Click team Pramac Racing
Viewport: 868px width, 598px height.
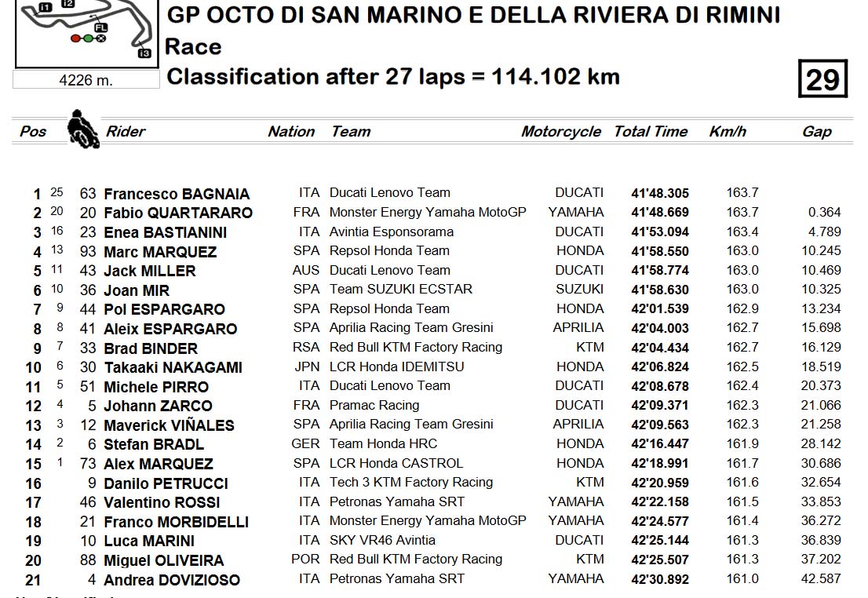(374, 405)
